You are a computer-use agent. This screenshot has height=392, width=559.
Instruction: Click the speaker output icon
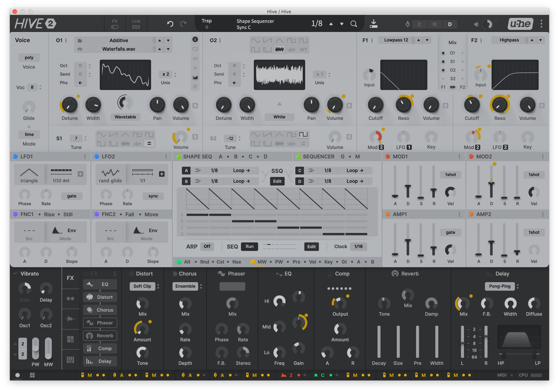[476, 24]
